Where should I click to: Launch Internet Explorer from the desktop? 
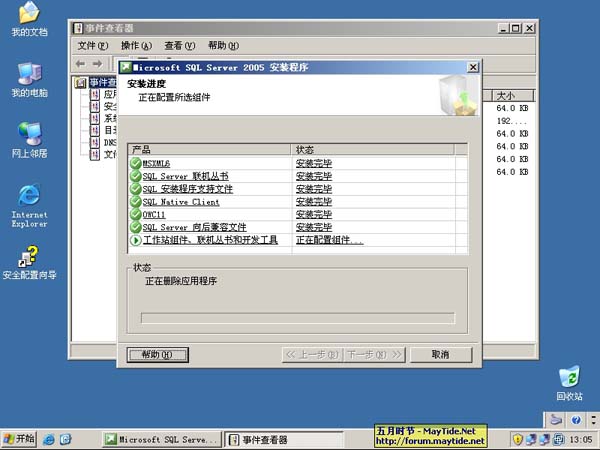click(x=28, y=198)
